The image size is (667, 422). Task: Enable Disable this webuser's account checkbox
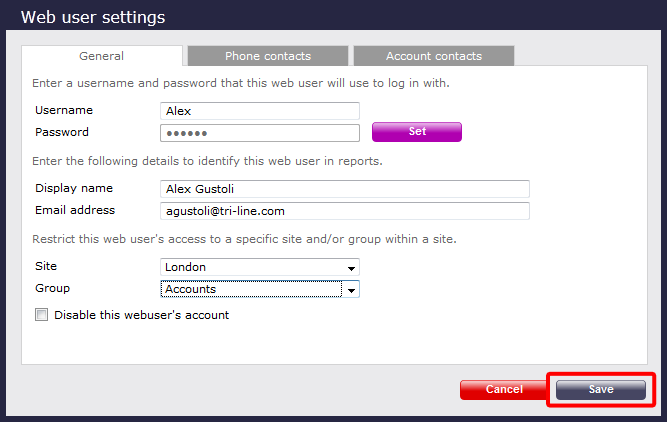(41, 315)
